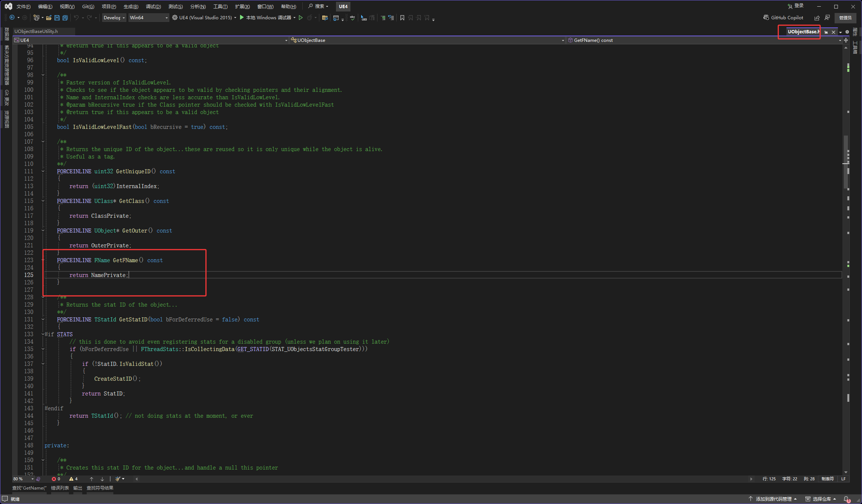Click the GitHub Copilot icon

(x=766, y=17)
